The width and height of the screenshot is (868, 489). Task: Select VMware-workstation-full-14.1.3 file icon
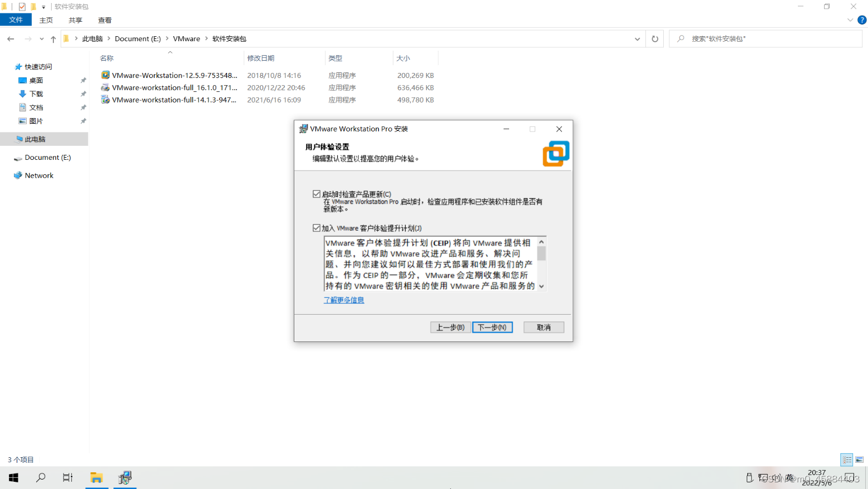(105, 100)
